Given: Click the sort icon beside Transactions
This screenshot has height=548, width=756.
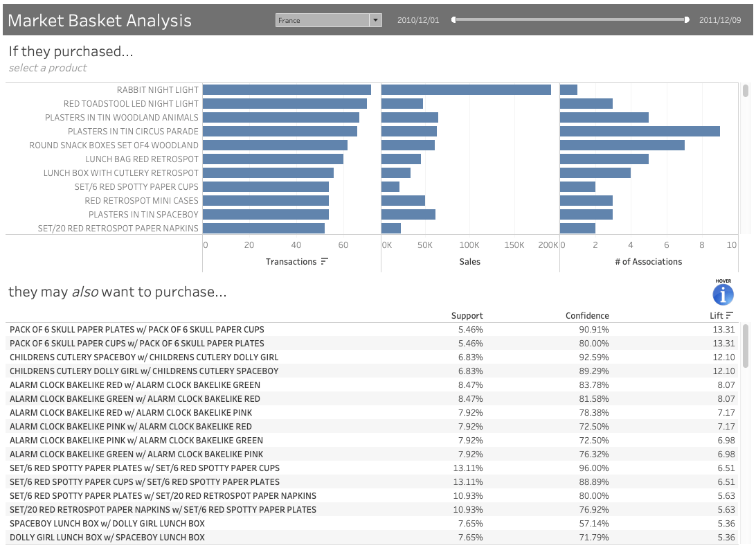Looking at the screenshot, I should pos(323,262).
